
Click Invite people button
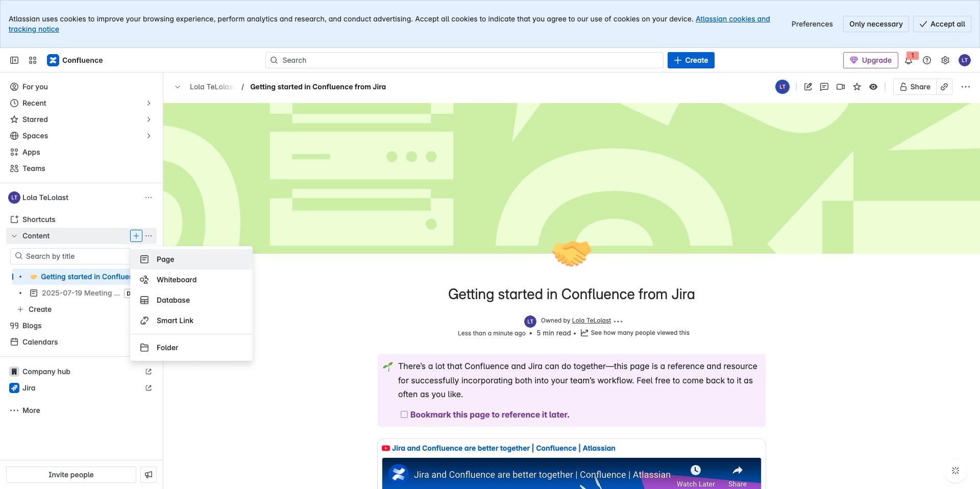pyautogui.click(x=71, y=475)
